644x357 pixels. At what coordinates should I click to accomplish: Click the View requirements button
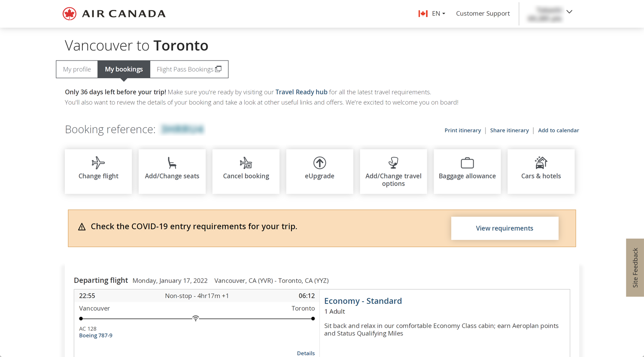coord(504,228)
